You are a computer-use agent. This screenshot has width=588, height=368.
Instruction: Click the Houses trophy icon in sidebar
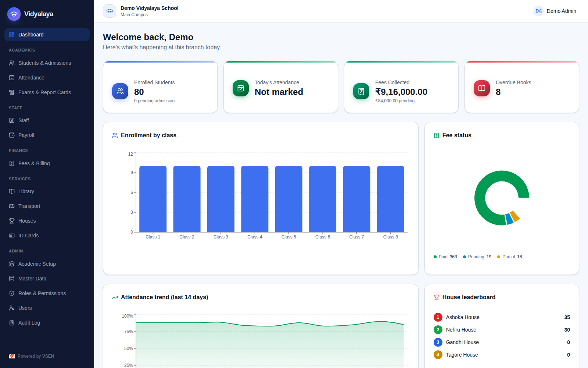[x=12, y=221]
